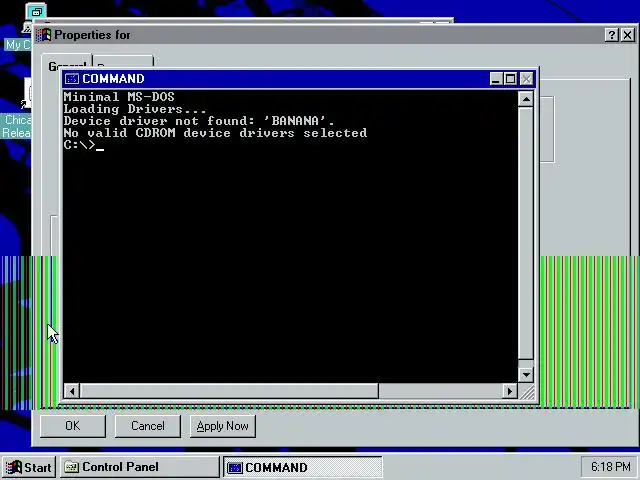Click the COMMAND window title bar icon
Viewport: 640px width, 480px height.
[72, 78]
